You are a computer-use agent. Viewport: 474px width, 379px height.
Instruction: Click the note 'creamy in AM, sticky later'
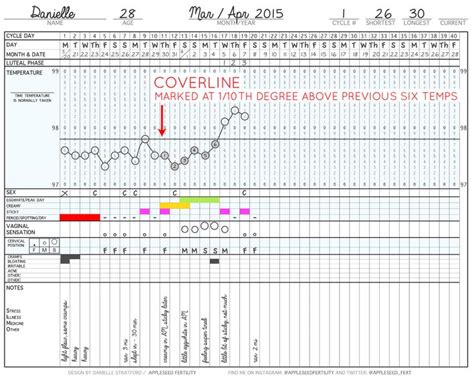coord(165,329)
